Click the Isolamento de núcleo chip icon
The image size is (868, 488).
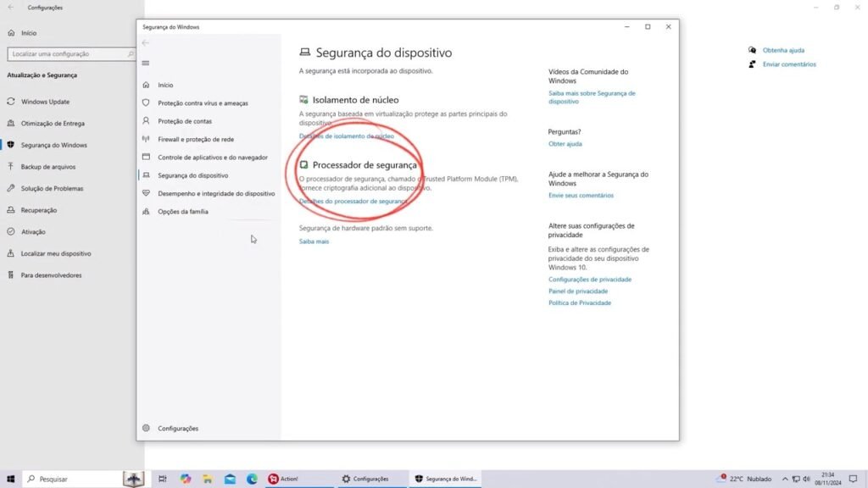303,100
